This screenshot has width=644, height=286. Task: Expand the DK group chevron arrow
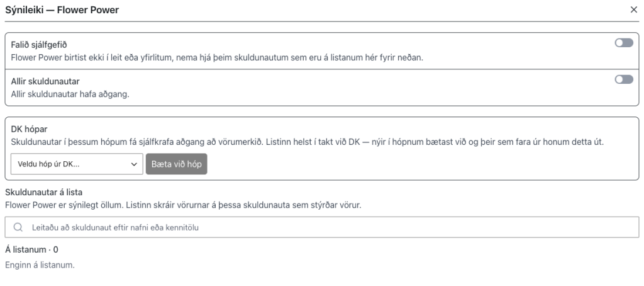click(x=134, y=164)
